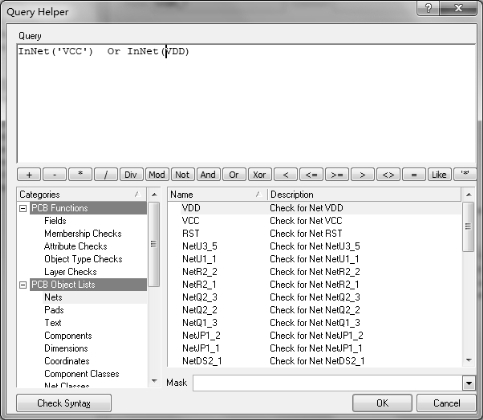
Task: Insert the Xor operator
Action: click(x=260, y=175)
